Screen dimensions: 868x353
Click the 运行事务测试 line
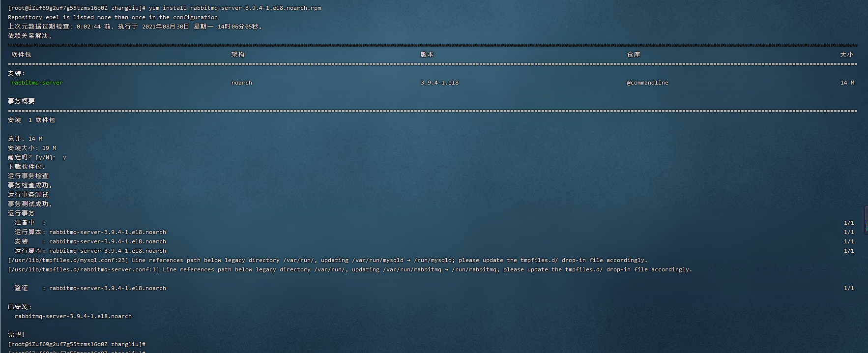point(28,195)
